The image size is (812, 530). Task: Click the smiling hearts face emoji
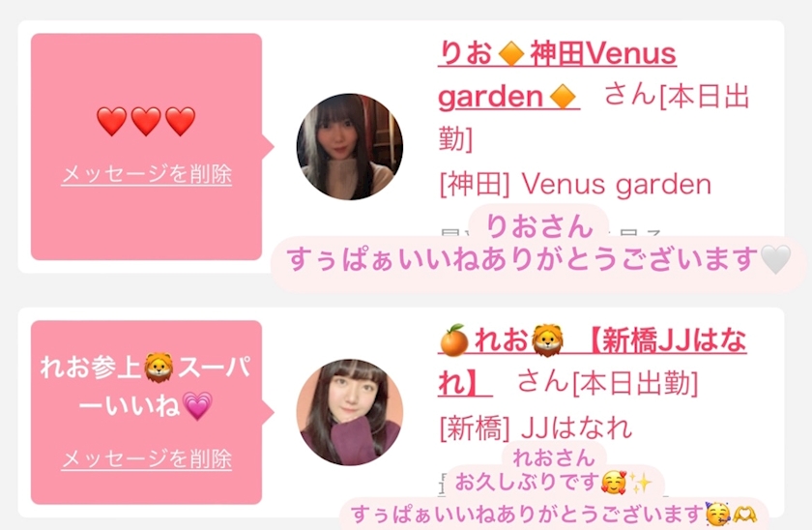[614, 483]
